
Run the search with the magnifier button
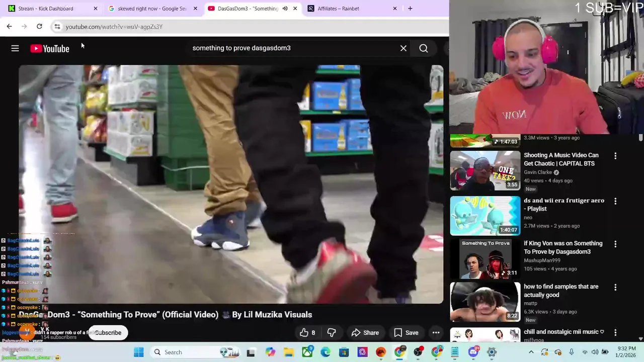pos(424,48)
